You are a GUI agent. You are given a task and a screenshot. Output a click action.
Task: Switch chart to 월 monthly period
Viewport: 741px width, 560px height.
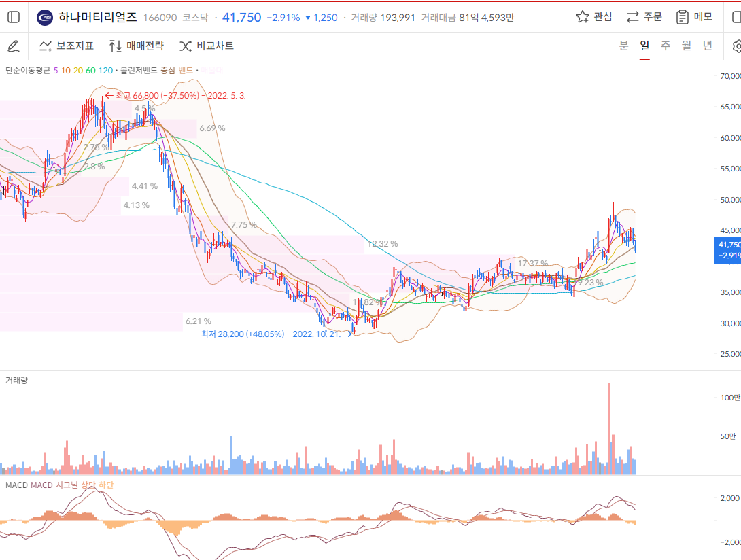687,46
